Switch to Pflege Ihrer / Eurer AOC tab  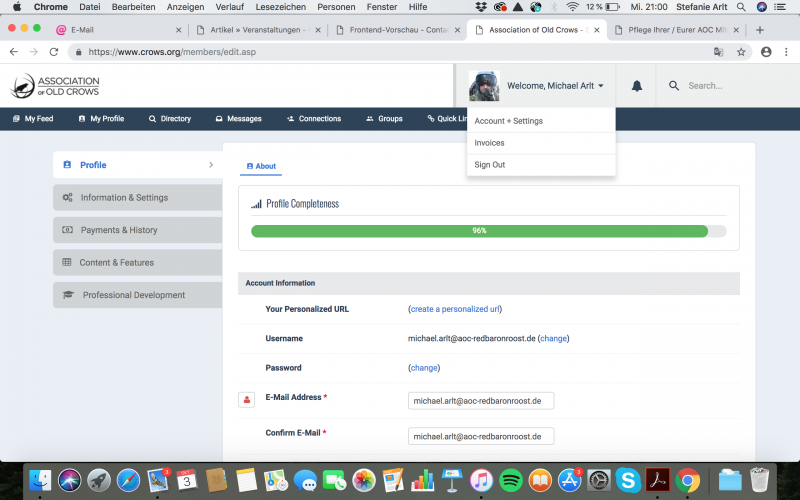click(676, 30)
